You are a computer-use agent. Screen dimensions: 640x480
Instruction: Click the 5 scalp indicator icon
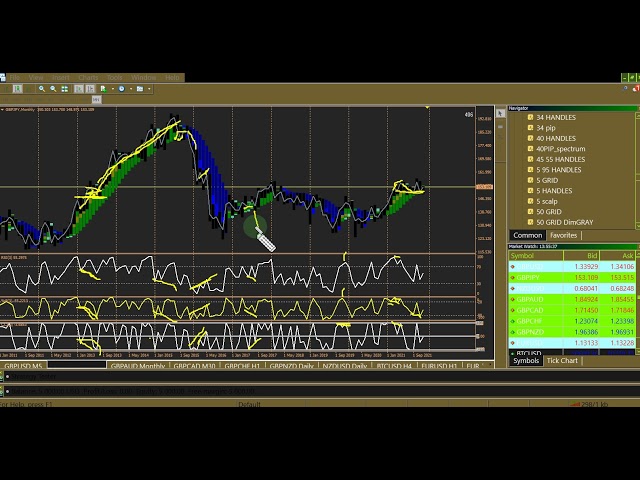pos(528,201)
